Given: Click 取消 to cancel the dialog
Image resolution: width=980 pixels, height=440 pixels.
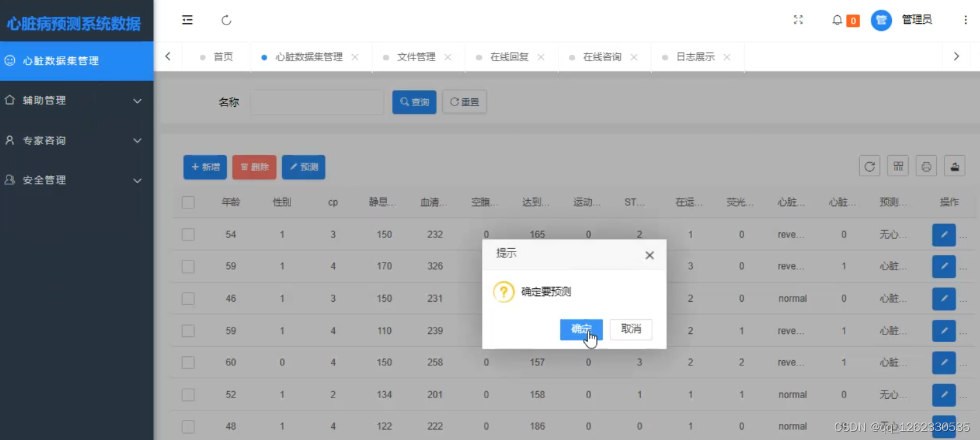Looking at the screenshot, I should [x=631, y=329].
